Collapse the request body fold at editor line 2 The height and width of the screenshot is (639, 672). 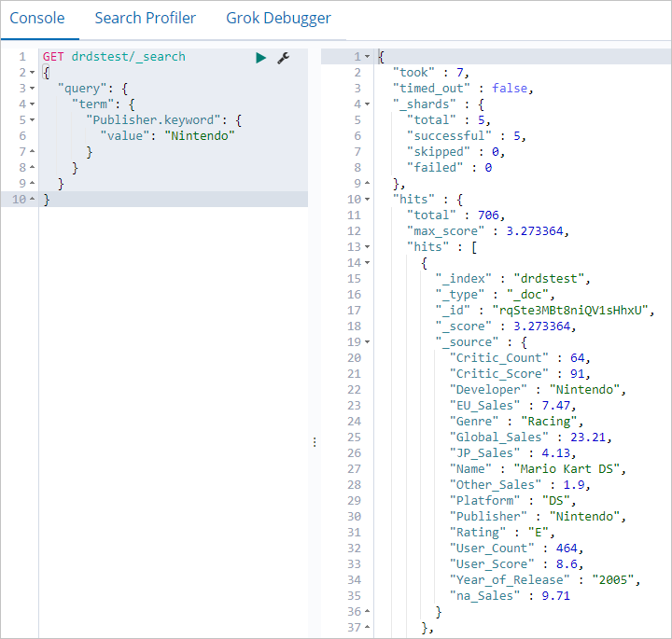pos(32,73)
